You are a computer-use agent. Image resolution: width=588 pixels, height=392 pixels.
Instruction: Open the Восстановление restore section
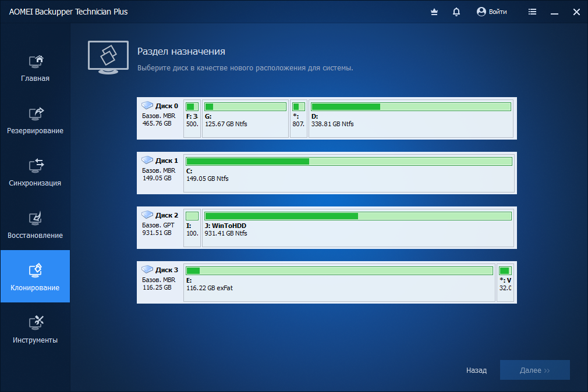(36, 225)
